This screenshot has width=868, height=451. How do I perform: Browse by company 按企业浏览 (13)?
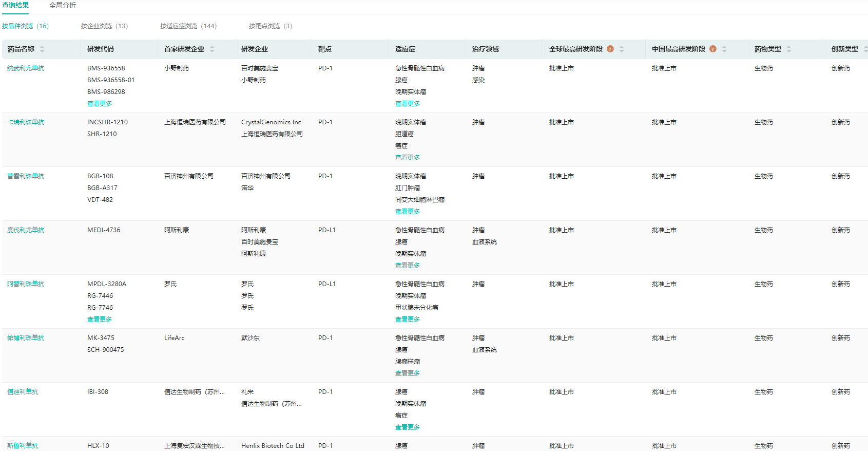104,26
